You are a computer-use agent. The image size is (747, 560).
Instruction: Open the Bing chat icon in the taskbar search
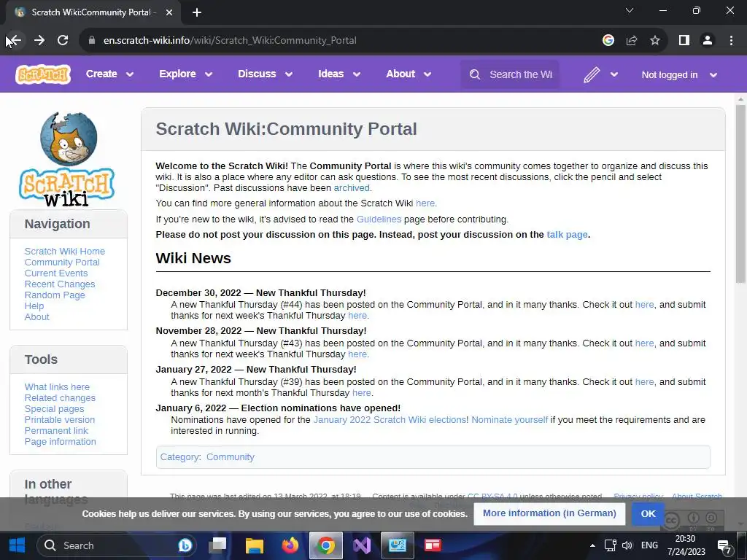(x=185, y=545)
